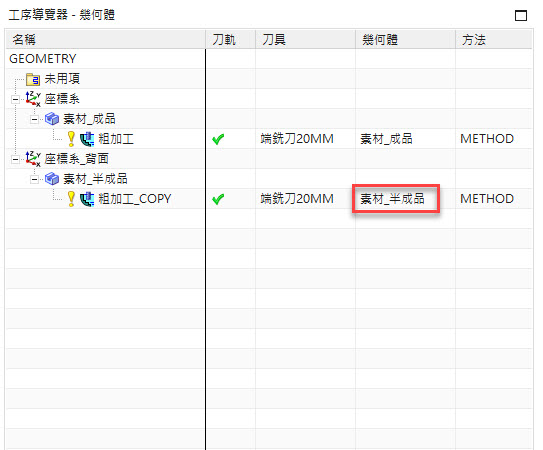
Task: Collapse the 素材_成品 tree node
Action: [x=34, y=120]
